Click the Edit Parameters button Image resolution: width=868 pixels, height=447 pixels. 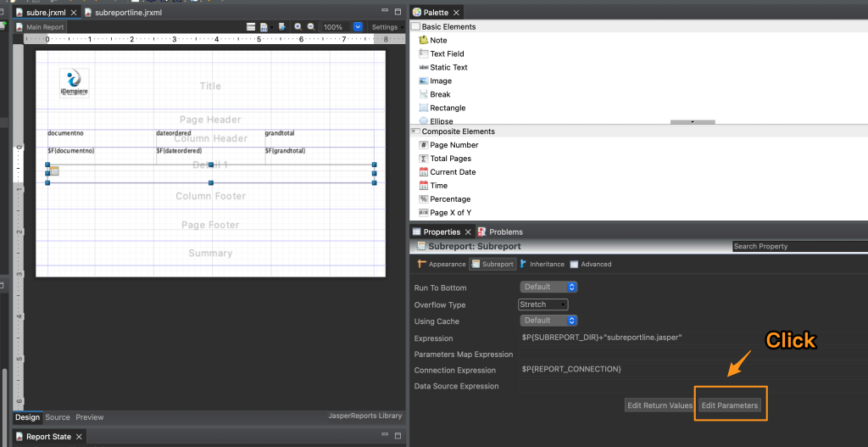tap(730, 405)
